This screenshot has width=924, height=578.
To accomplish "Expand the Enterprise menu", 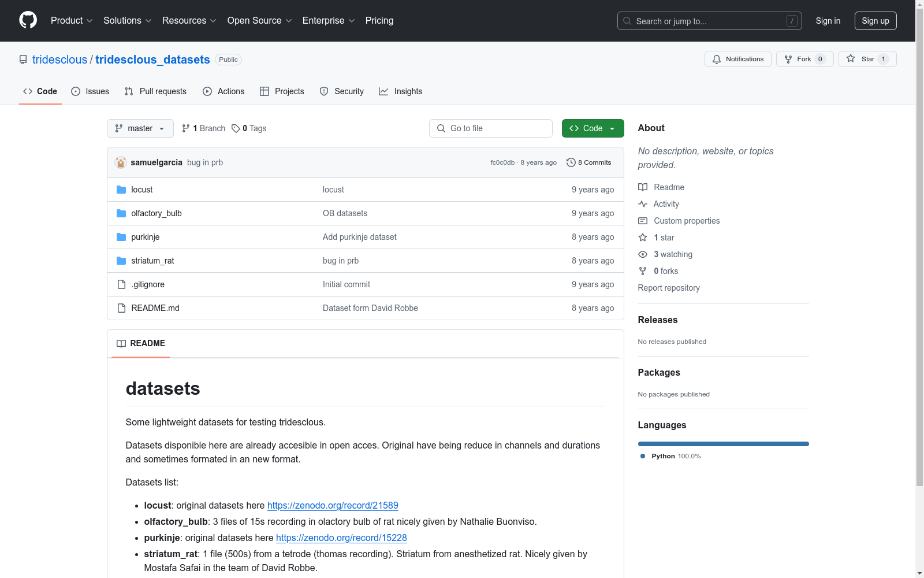I will [329, 20].
